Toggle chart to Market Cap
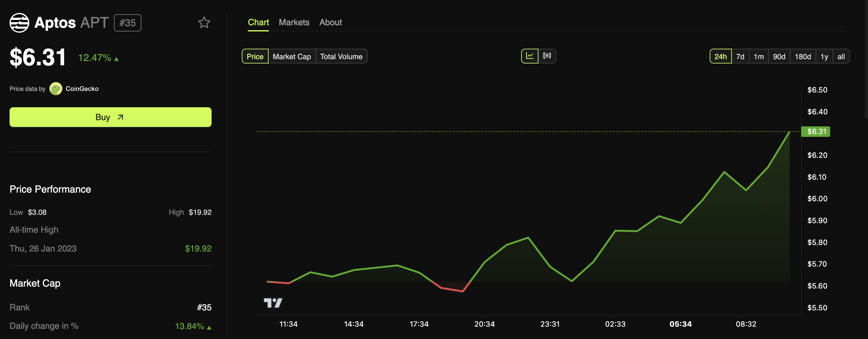The width and height of the screenshot is (868, 339). [x=291, y=56]
